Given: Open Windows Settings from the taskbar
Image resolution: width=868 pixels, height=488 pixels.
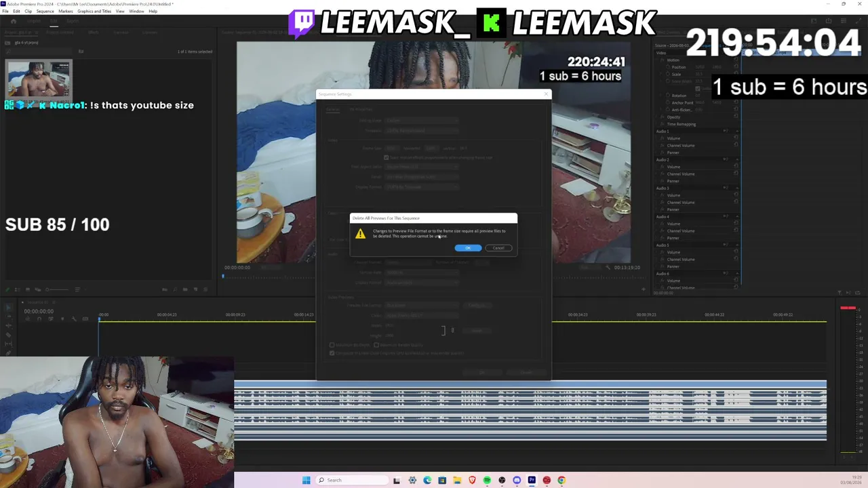Looking at the screenshot, I should pos(412,481).
